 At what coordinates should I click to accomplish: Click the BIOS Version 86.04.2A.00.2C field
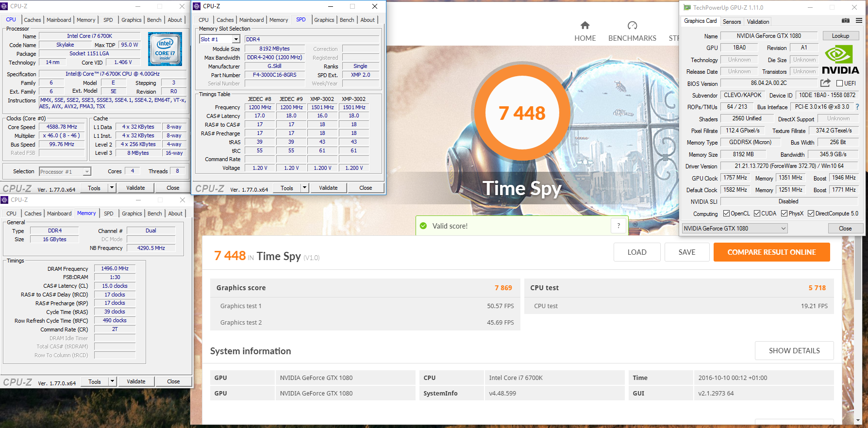[x=769, y=83]
